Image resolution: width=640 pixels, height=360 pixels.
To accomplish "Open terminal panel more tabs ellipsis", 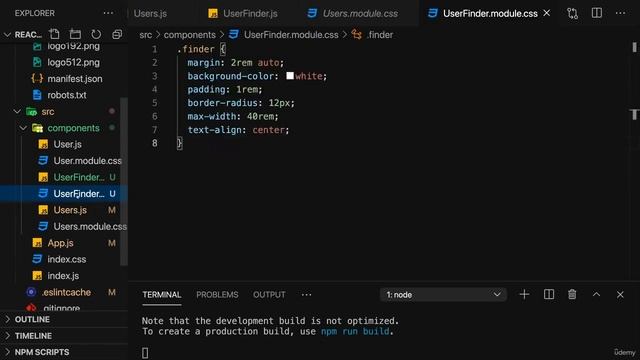I will [307, 295].
